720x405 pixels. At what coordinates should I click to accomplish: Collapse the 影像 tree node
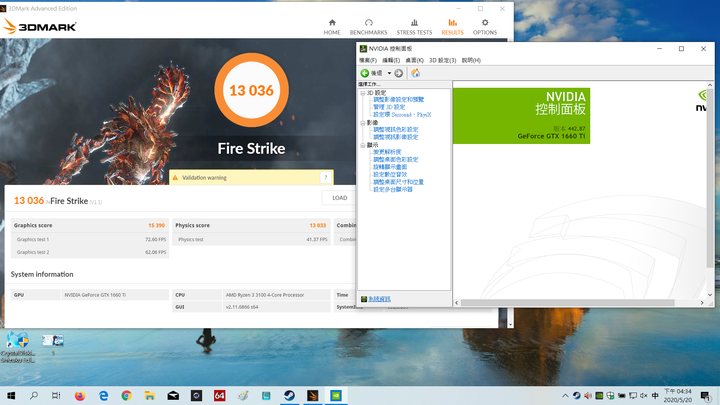tap(363, 123)
